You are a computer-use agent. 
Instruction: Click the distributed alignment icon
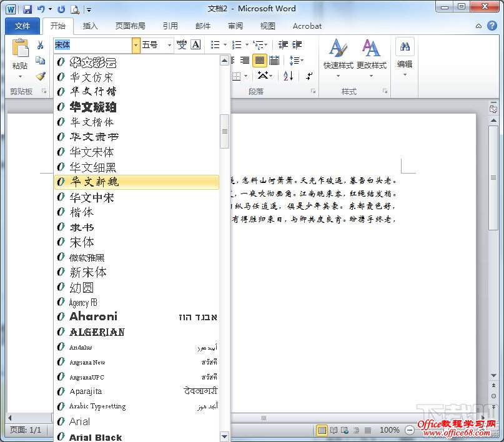[274, 61]
